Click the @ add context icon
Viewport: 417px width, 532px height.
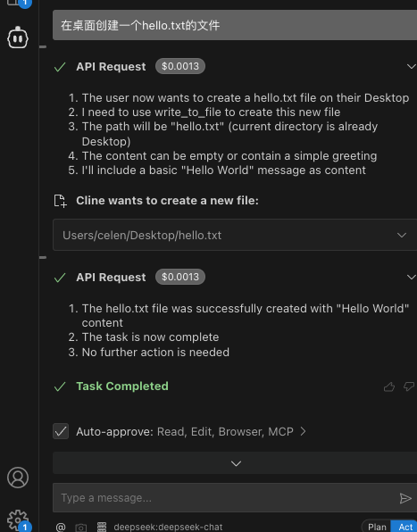click(x=61, y=527)
